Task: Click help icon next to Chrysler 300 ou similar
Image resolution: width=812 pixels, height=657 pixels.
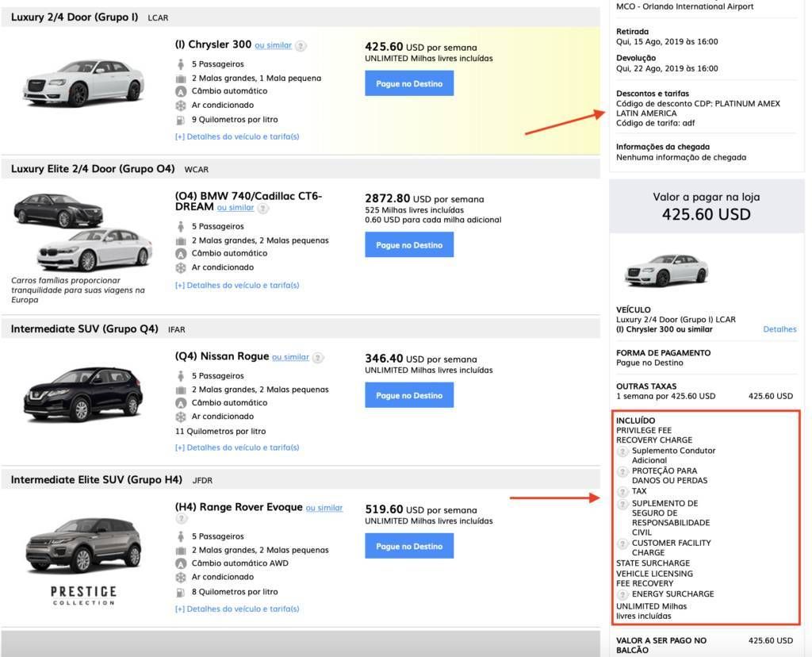Action: [301, 45]
